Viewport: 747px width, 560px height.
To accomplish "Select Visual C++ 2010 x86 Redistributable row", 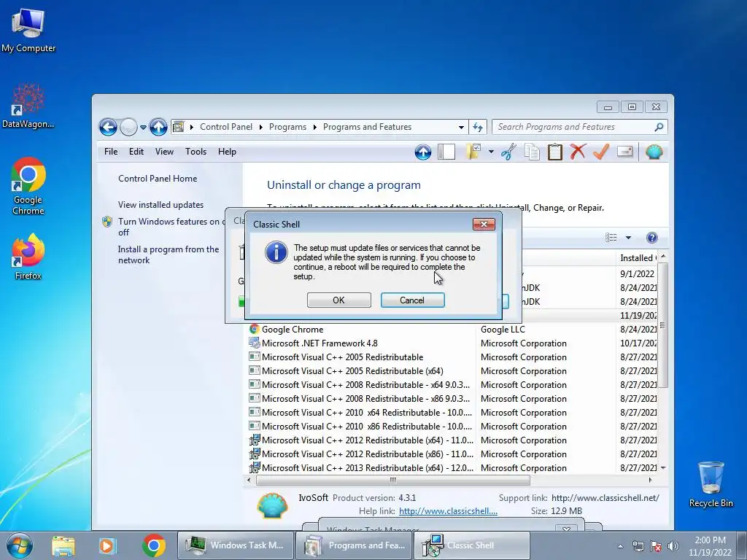I will click(x=366, y=427).
